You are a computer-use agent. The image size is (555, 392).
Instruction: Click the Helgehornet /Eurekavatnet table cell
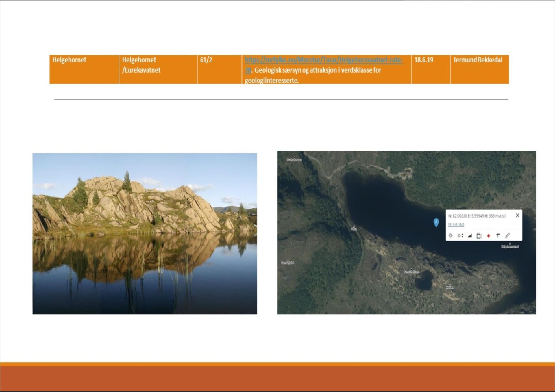pos(158,69)
